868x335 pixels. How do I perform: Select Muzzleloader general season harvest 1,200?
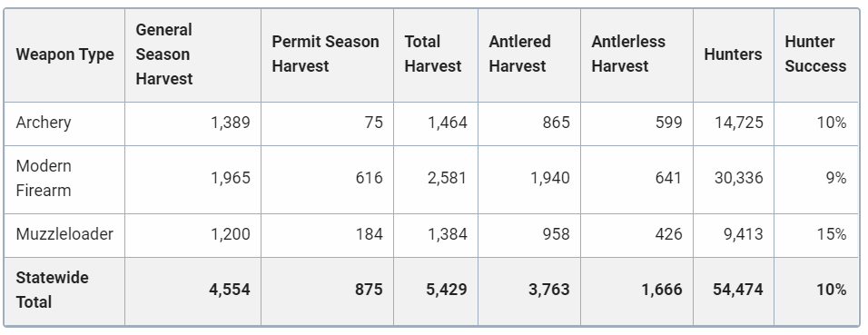click(231, 234)
